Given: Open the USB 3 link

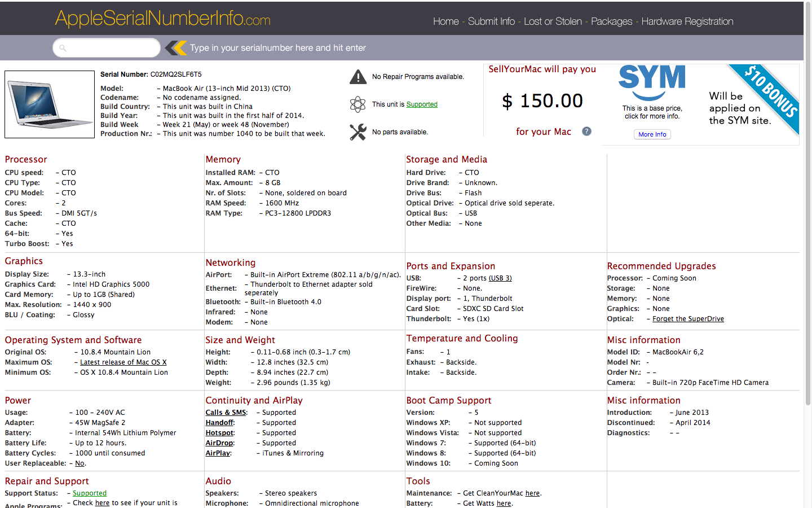Looking at the screenshot, I should tap(500, 278).
